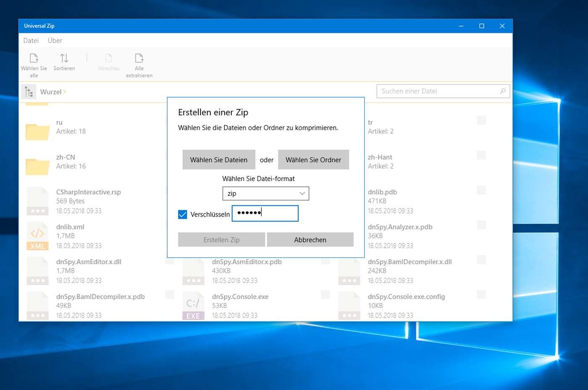Click the XML icon of dnlib.xml

37,236
